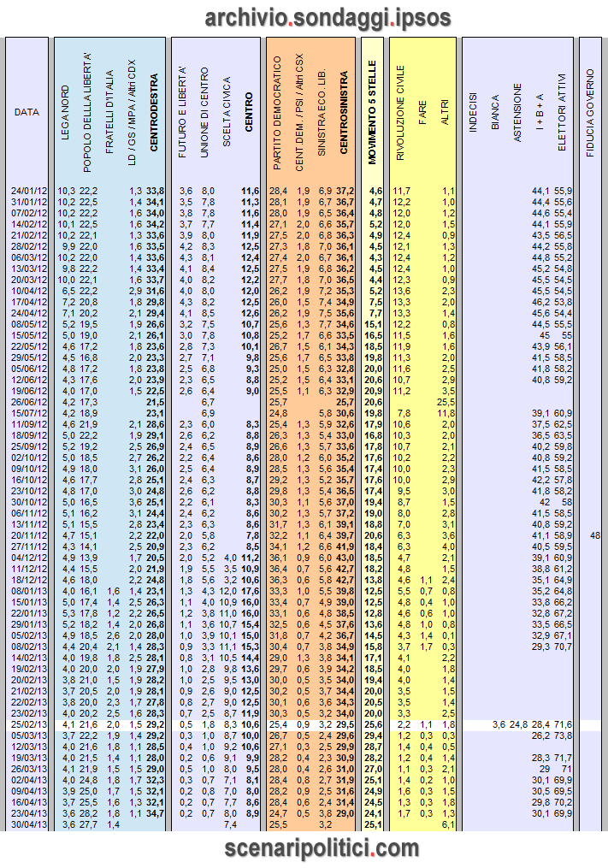
Task: Select the SCELTA CIVICA column header
Action: [227, 112]
